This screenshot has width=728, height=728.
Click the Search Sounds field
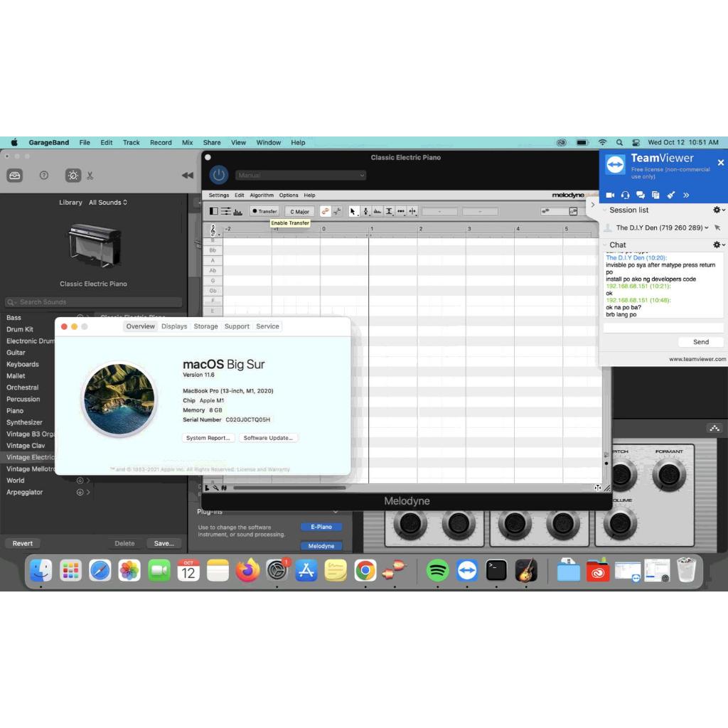coord(94,302)
